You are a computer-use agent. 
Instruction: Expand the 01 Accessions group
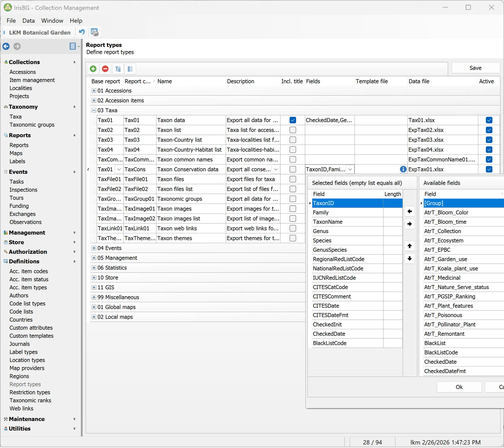[x=94, y=90]
